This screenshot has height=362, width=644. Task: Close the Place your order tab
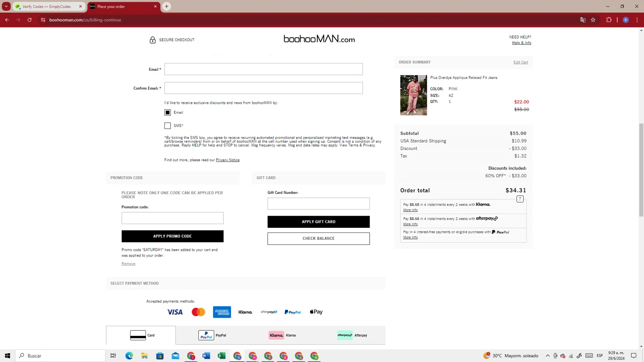pos(155,6)
